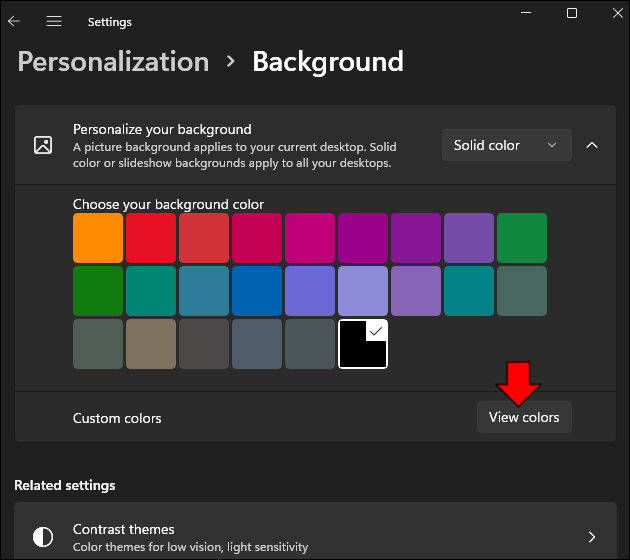Click the Contrast themes half-circle icon
630x560 pixels.
click(43, 537)
